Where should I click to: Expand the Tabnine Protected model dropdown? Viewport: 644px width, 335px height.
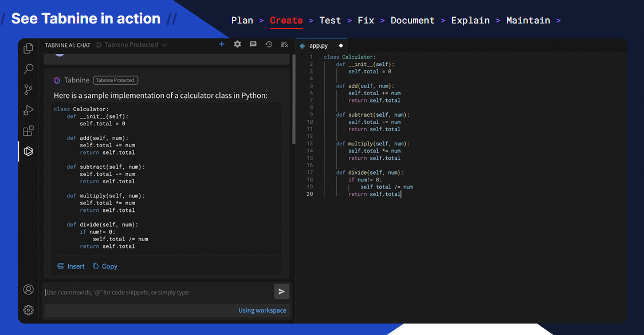click(131, 45)
